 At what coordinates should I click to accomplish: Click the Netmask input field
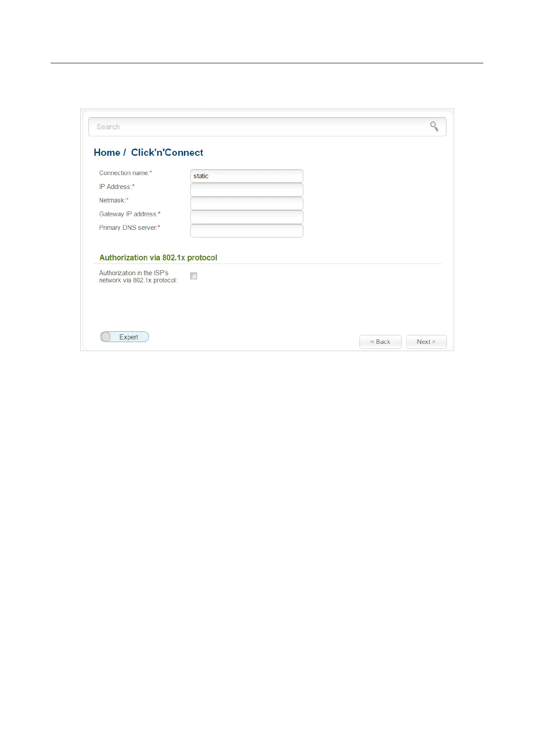pyautogui.click(x=247, y=203)
